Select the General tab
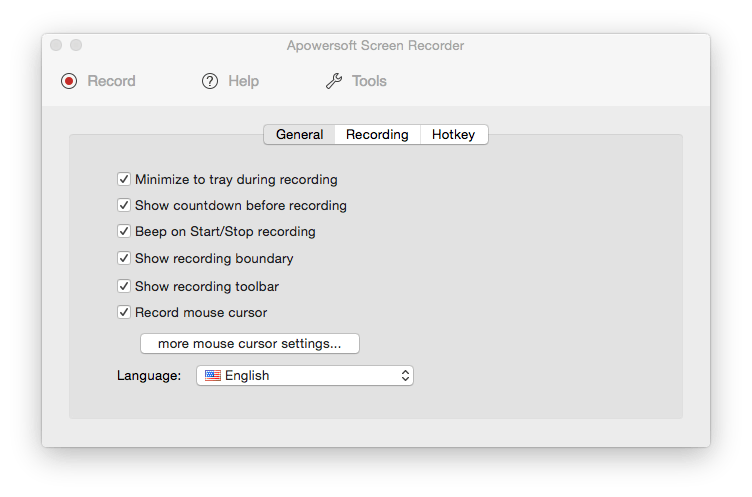752x497 pixels. (x=299, y=134)
